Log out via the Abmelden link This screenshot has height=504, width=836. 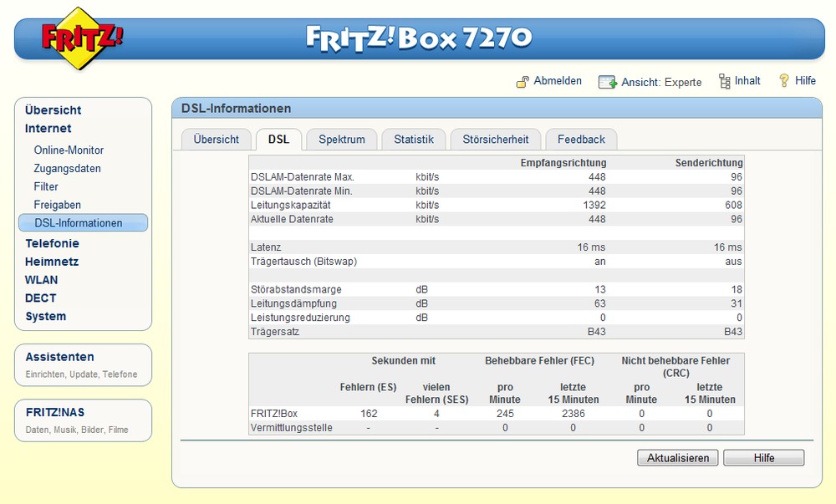558,81
